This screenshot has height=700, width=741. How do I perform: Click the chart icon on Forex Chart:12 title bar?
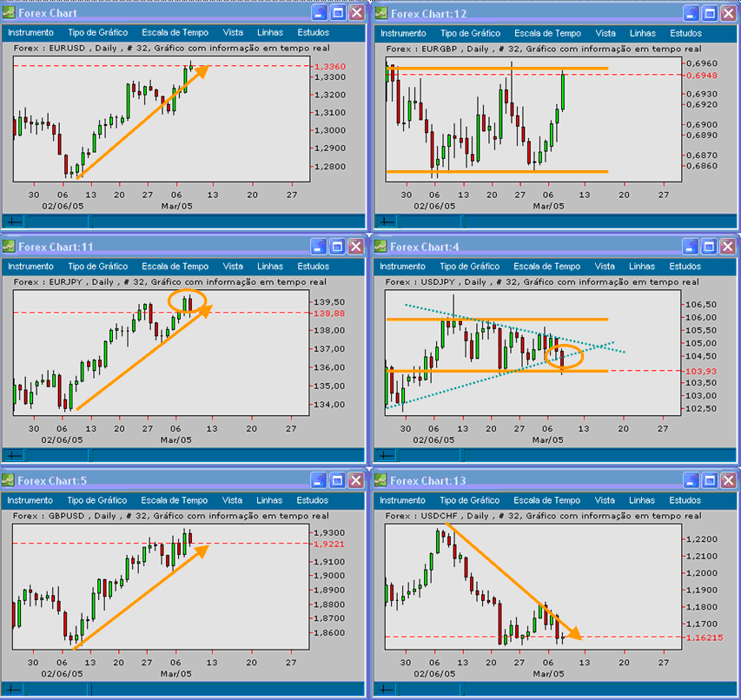click(383, 12)
